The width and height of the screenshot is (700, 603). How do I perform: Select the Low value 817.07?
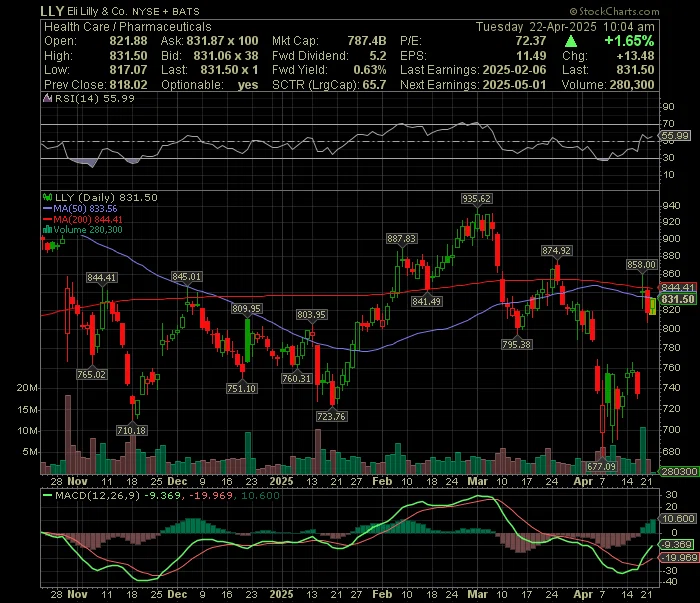[x=129, y=70]
